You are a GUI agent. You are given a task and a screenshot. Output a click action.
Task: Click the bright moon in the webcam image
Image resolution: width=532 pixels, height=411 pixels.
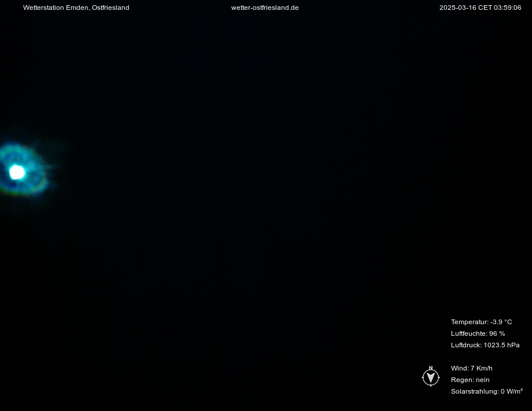[17, 172]
